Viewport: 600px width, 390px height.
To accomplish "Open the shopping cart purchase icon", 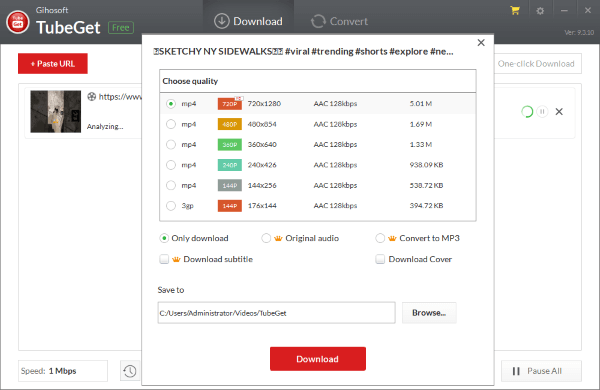I will [x=515, y=11].
